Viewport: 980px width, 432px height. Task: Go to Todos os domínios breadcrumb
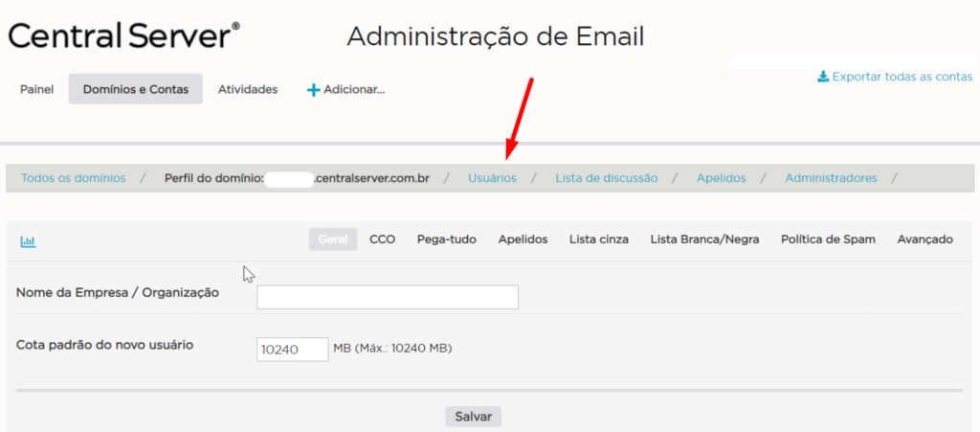[74, 178]
